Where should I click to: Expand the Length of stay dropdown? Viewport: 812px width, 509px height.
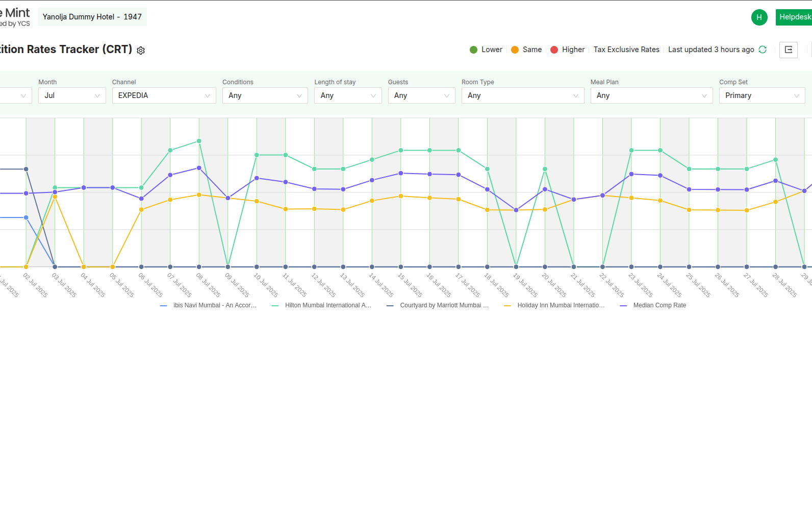[x=348, y=95]
